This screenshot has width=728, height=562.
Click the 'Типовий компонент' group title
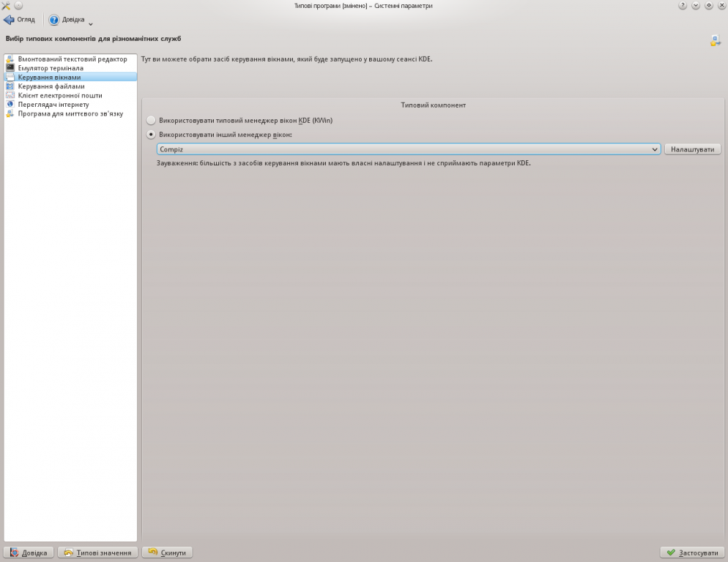tap(433, 105)
